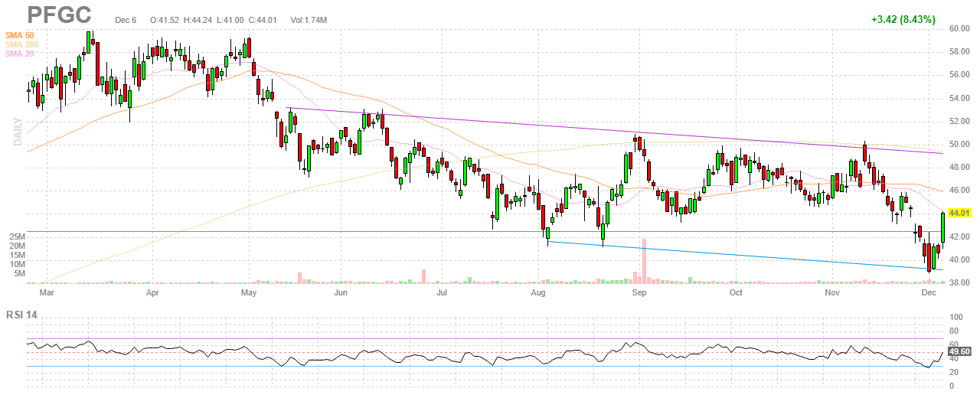Click the latest green candlestick at far right
This screenshot has width=980, height=398.
coord(942,227)
